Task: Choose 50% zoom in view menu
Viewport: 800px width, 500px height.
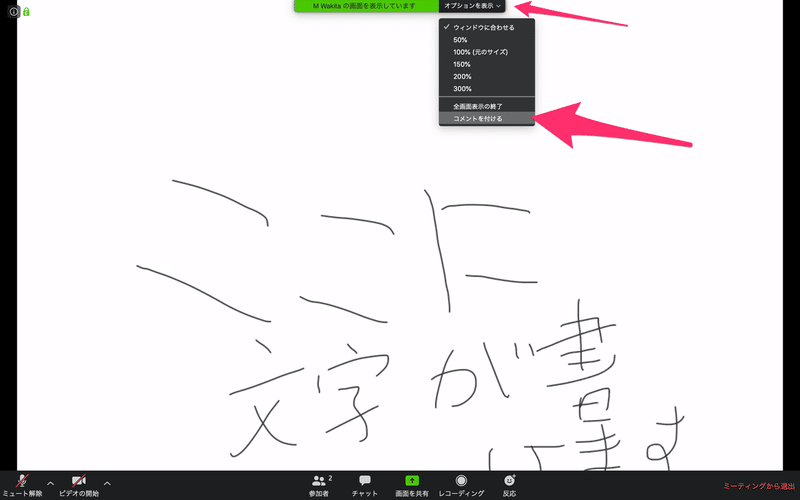Action: 487,40
